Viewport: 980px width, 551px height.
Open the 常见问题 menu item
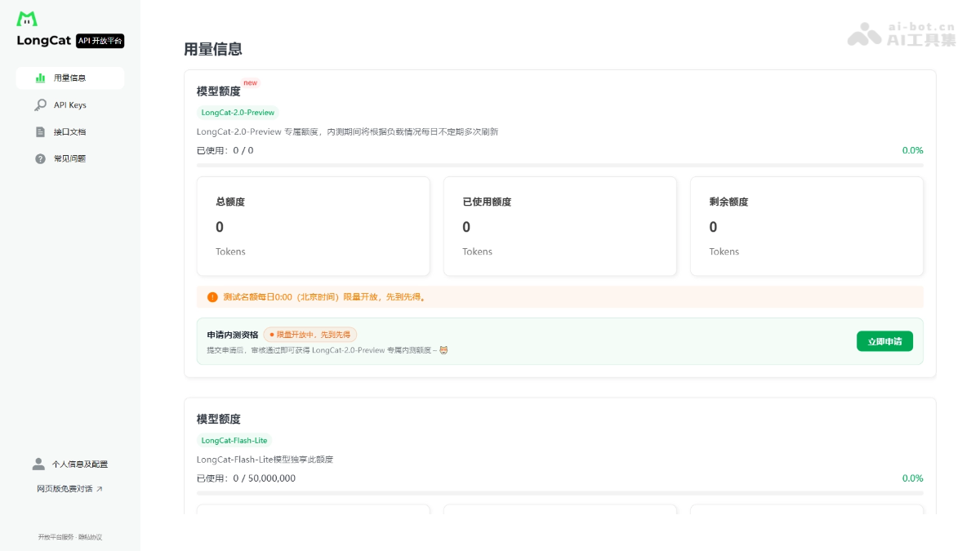pyautogui.click(x=69, y=158)
